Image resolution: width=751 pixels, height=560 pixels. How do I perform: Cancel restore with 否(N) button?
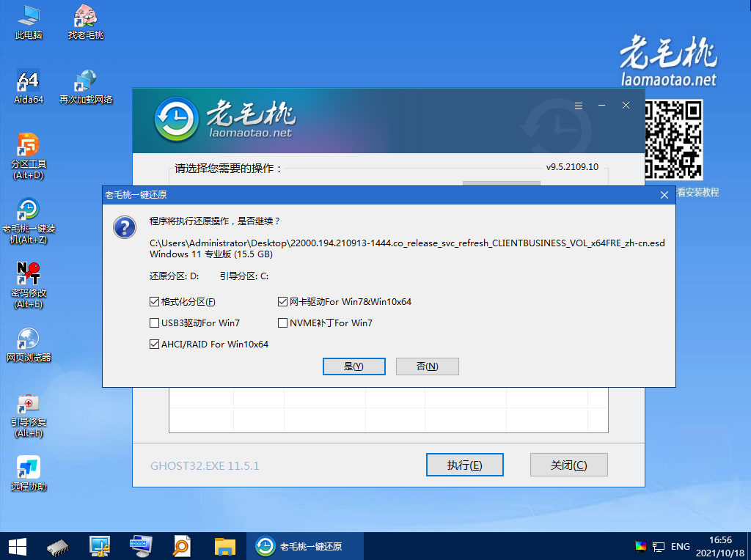pos(428,366)
